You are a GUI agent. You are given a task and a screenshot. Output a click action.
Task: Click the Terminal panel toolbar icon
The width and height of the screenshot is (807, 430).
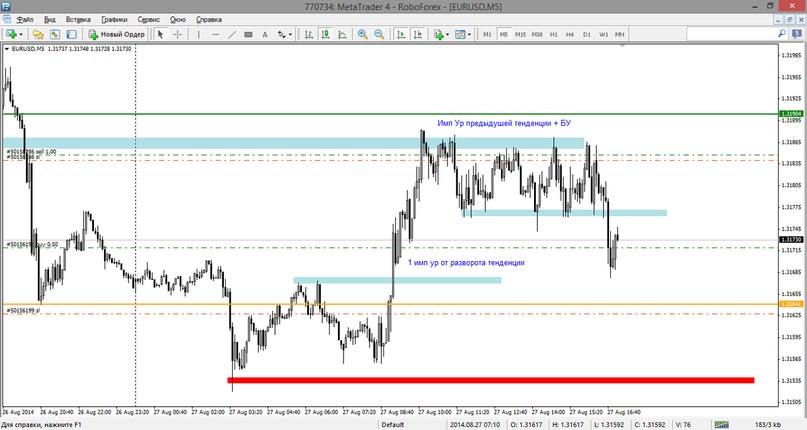pyautogui.click(x=72, y=34)
